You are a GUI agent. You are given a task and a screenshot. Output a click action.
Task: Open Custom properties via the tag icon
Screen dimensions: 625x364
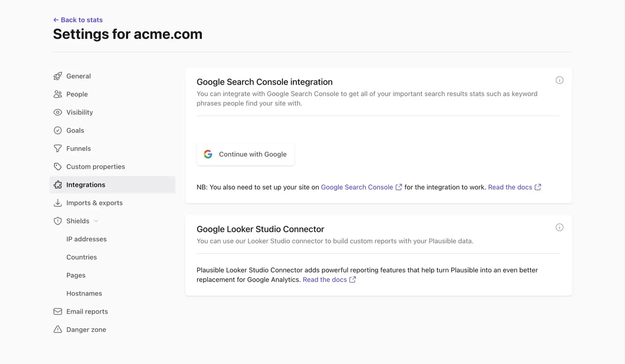57,166
